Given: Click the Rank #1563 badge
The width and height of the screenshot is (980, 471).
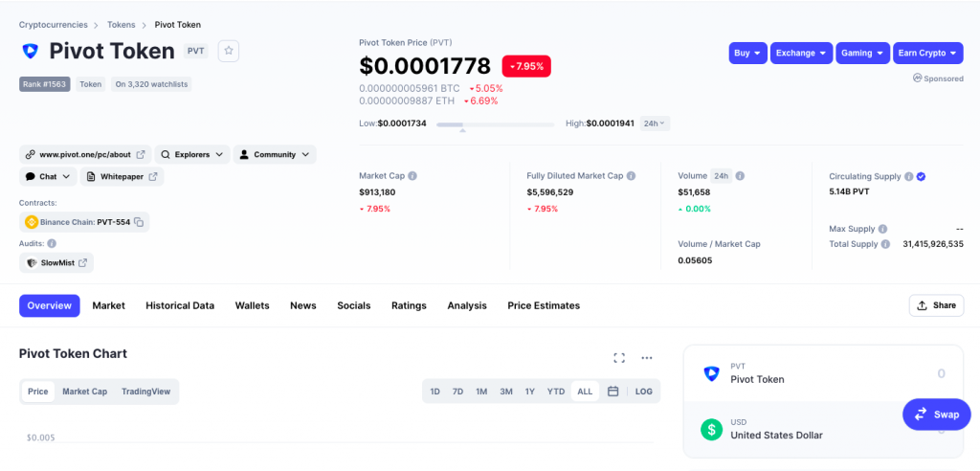Looking at the screenshot, I should tap(44, 84).
